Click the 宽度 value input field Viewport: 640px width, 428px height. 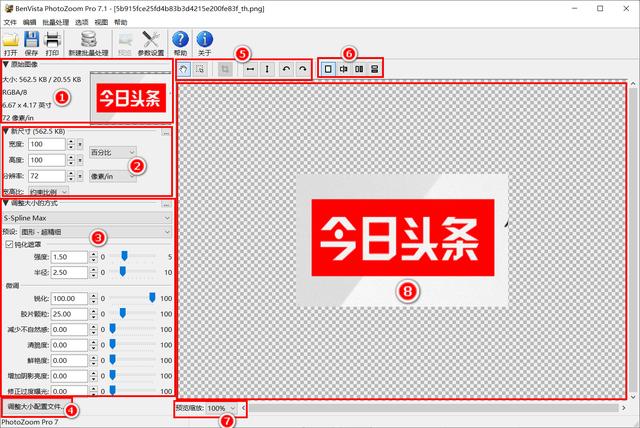click(47, 144)
